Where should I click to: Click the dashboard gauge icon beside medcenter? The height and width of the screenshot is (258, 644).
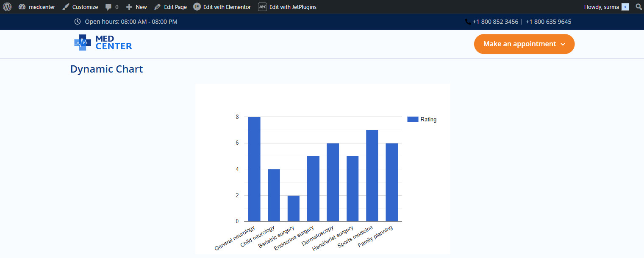point(22,7)
